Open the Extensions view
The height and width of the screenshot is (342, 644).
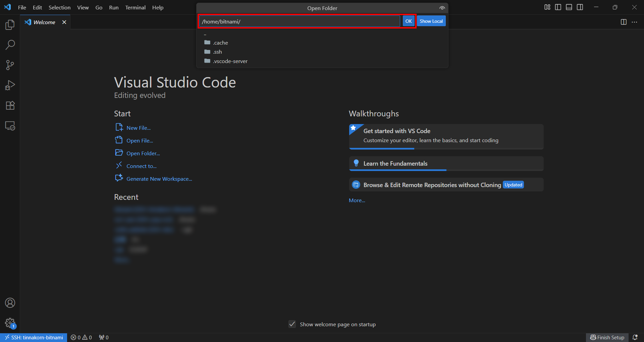click(10, 106)
